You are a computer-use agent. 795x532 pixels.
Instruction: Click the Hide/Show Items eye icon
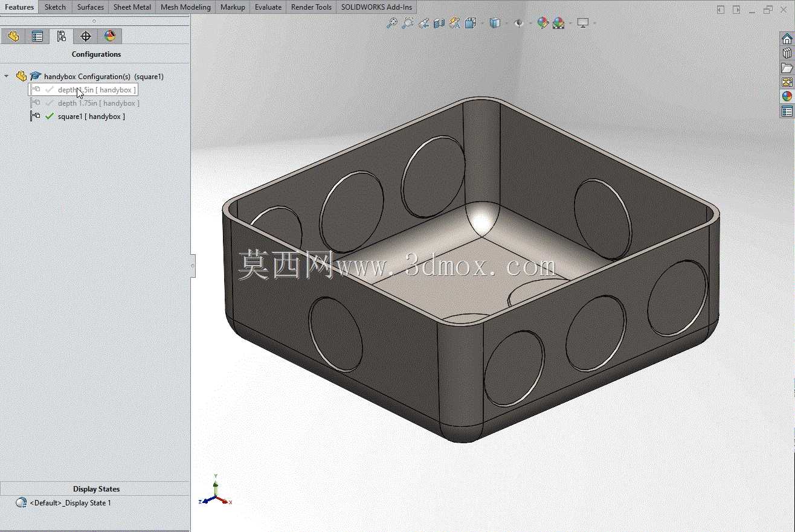click(518, 23)
